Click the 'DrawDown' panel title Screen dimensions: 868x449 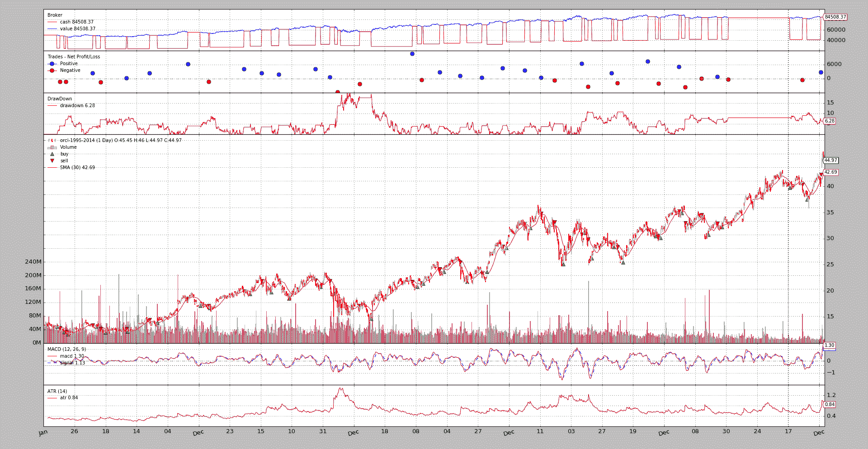coord(60,99)
